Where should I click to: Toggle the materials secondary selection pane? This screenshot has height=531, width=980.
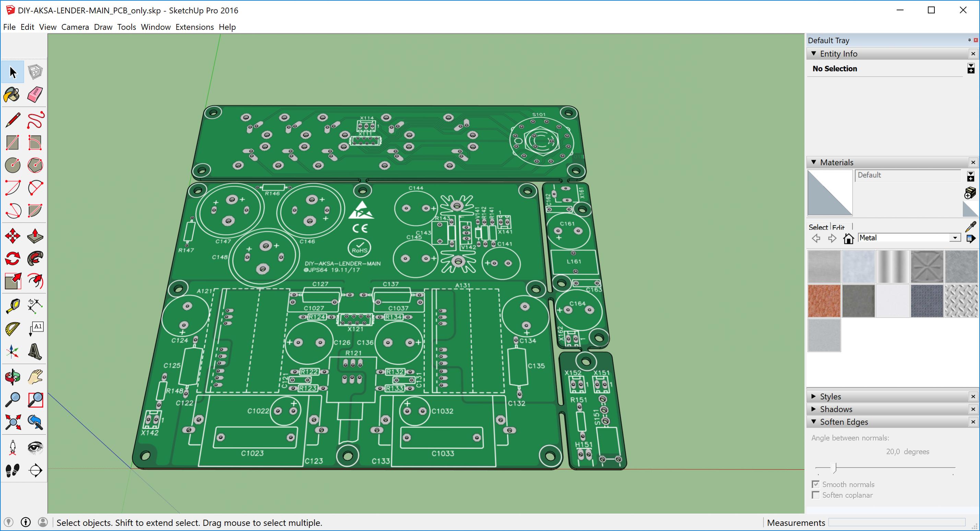[970, 176]
